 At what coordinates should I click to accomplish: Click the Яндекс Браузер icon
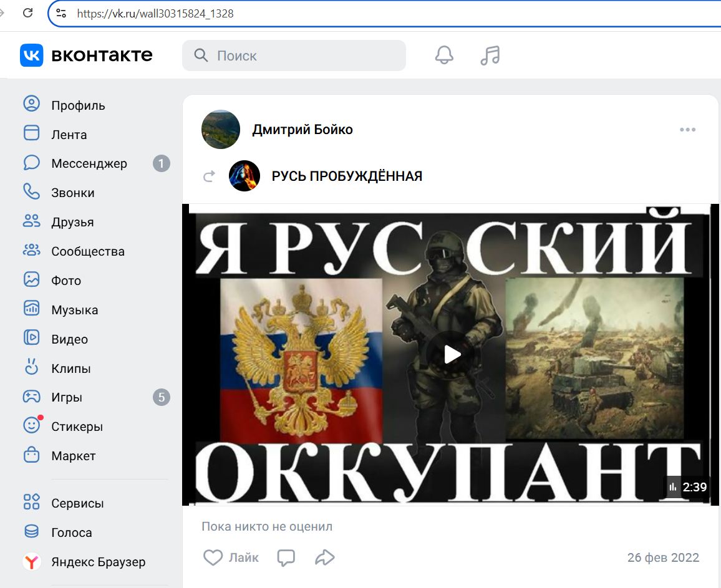31,561
